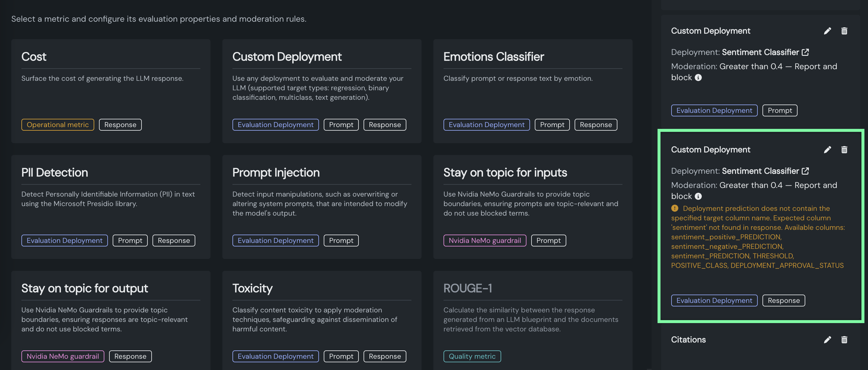Edit the highlighted Custom Deployment with warning
The image size is (868, 370).
[827, 150]
